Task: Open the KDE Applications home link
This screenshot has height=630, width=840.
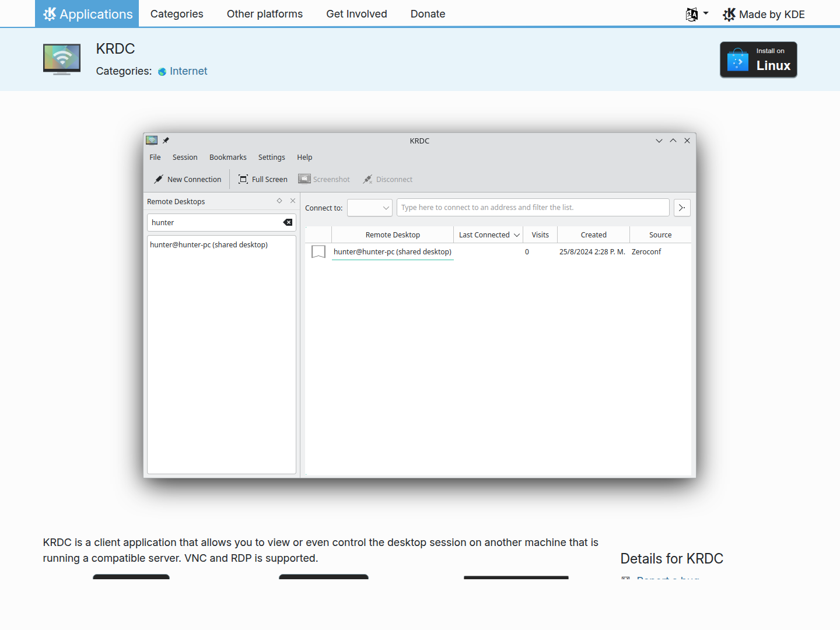Action: [87, 13]
